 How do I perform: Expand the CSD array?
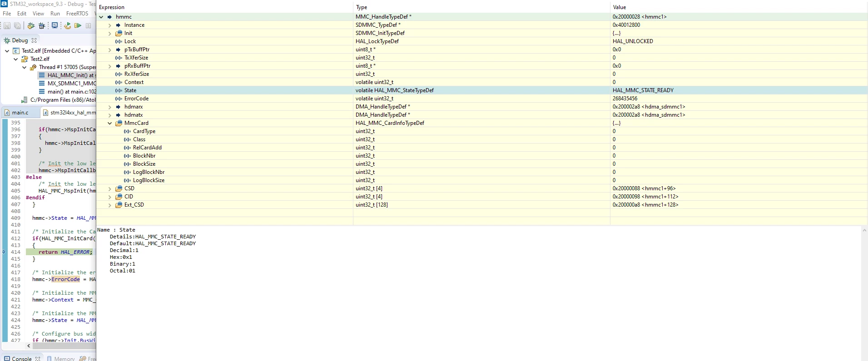(109, 188)
